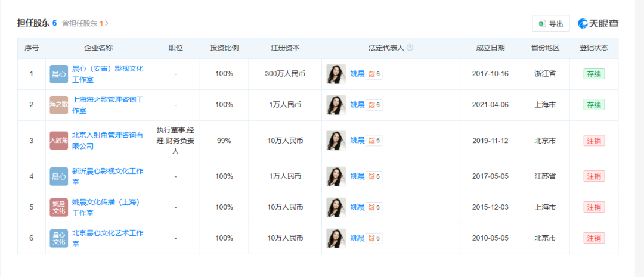
Task: Export the shareholder list with 导出 button
Action: pos(550,24)
